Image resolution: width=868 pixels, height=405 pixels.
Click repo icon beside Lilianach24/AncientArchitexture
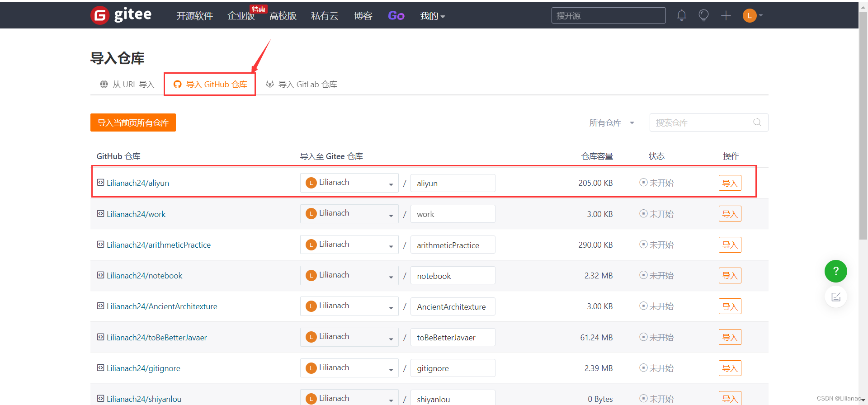[x=100, y=306]
